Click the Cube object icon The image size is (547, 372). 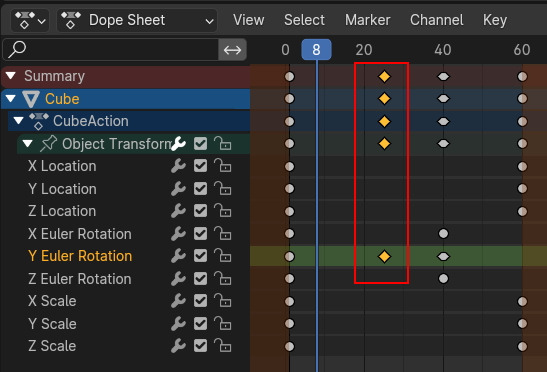pyautogui.click(x=31, y=99)
